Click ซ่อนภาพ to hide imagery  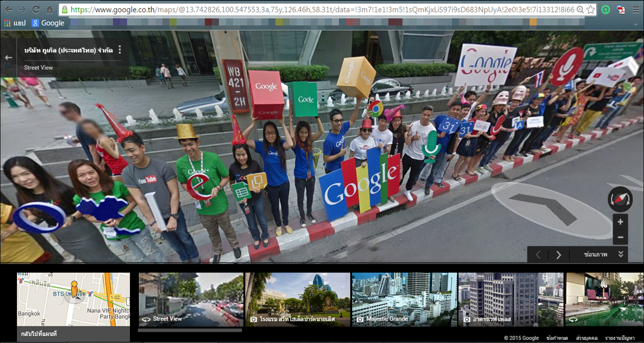click(x=596, y=255)
